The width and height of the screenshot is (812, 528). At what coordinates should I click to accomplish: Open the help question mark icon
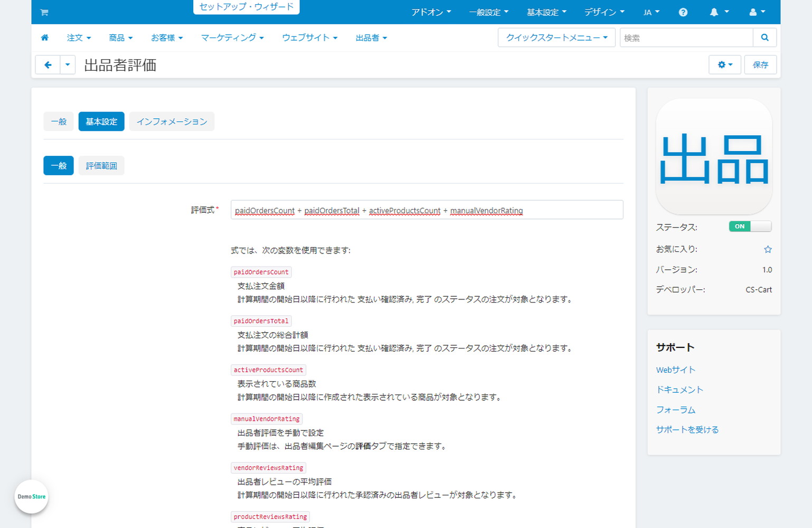[683, 12]
